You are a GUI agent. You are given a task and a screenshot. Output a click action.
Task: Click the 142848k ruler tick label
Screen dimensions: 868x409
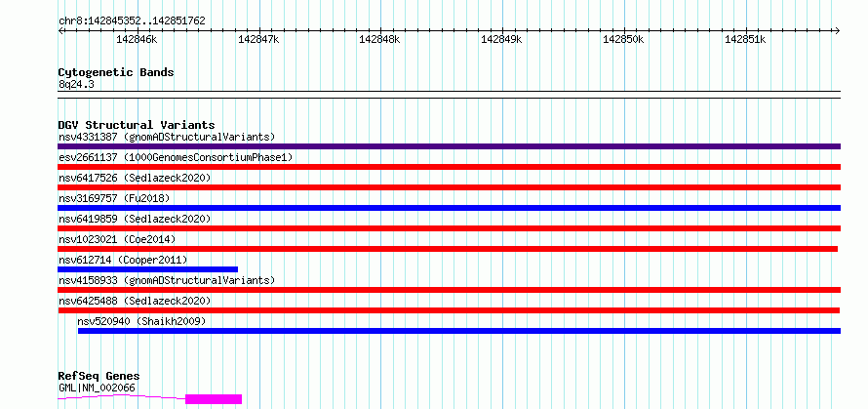click(x=379, y=39)
